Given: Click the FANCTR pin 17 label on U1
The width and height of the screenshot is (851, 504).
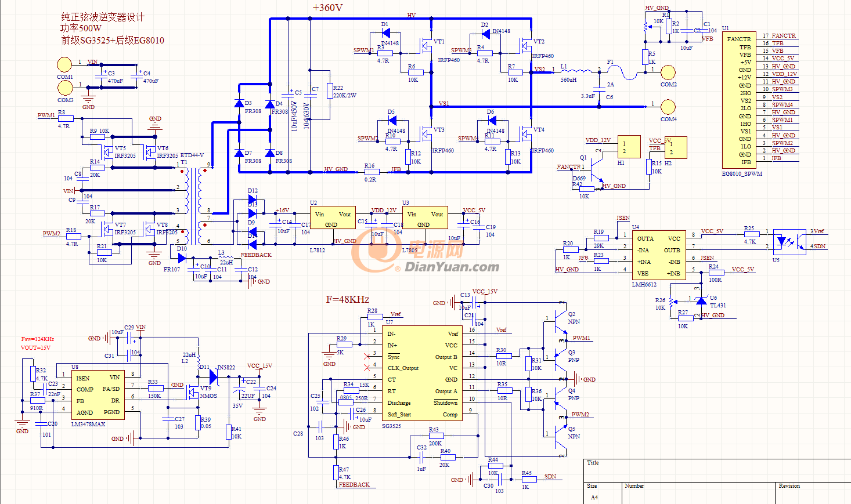Looking at the screenshot, I should [x=784, y=36].
